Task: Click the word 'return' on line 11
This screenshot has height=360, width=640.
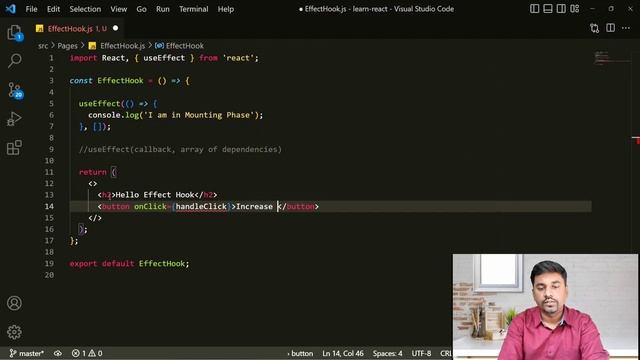Action: 93,172
